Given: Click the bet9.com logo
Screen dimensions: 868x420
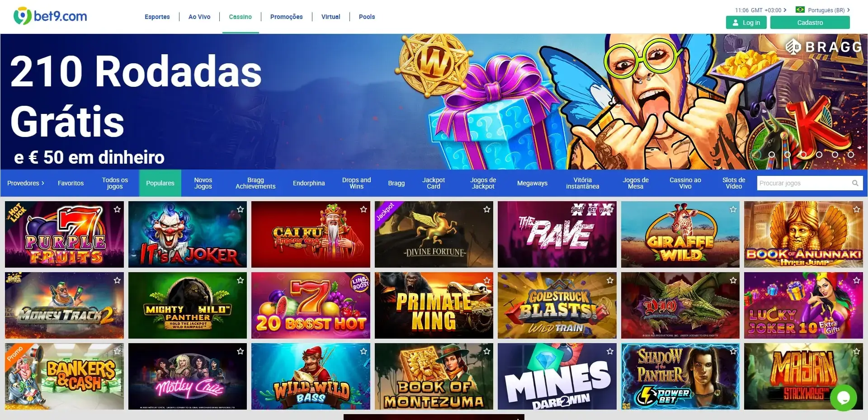Looking at the screenshot, I should tap(50, 16).
